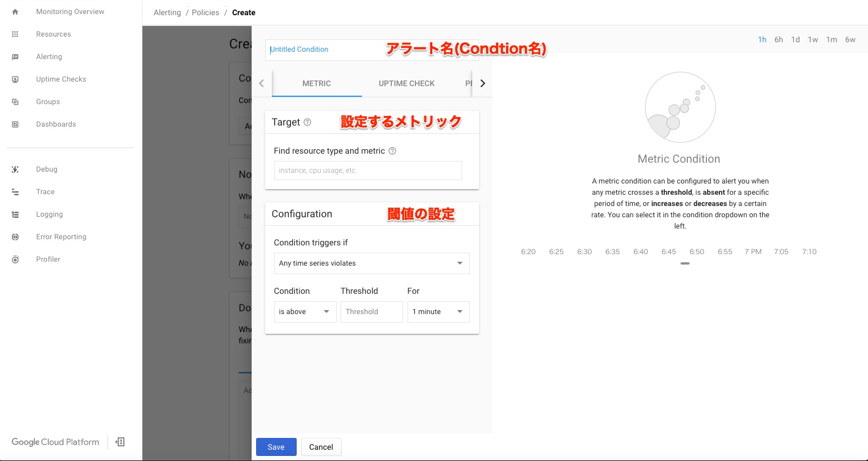This screenshot has width=868, height=461.
Task: Navigate to Policies via the breadcrumb
Action: pos(205,12)
